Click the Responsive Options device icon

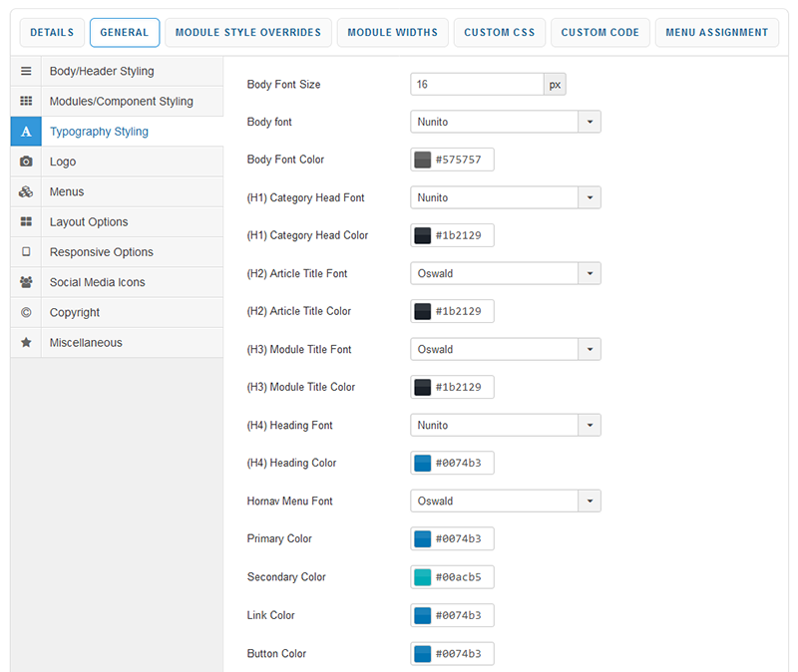point(26,252)
